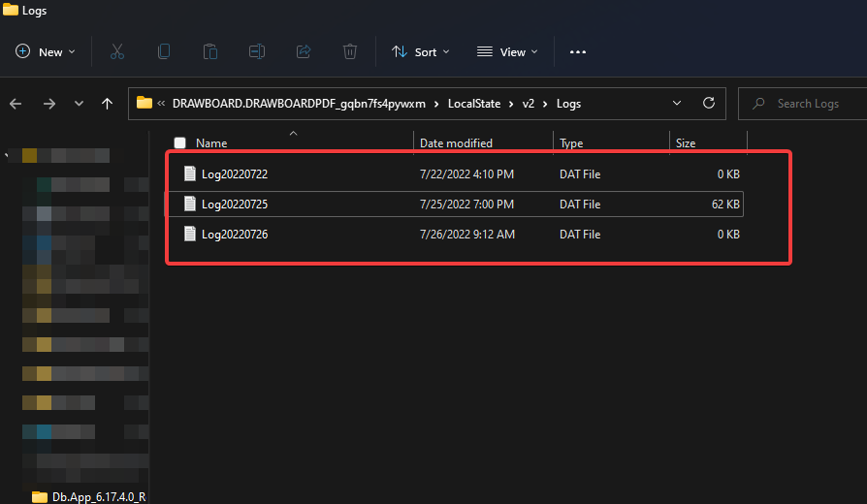Open the Sort dropdown menu
The image size is (867, 504).
(421, 52)
